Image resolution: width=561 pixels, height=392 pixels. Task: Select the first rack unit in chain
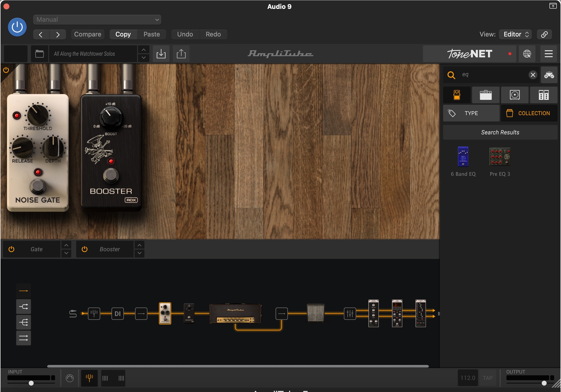pos(373,313)
